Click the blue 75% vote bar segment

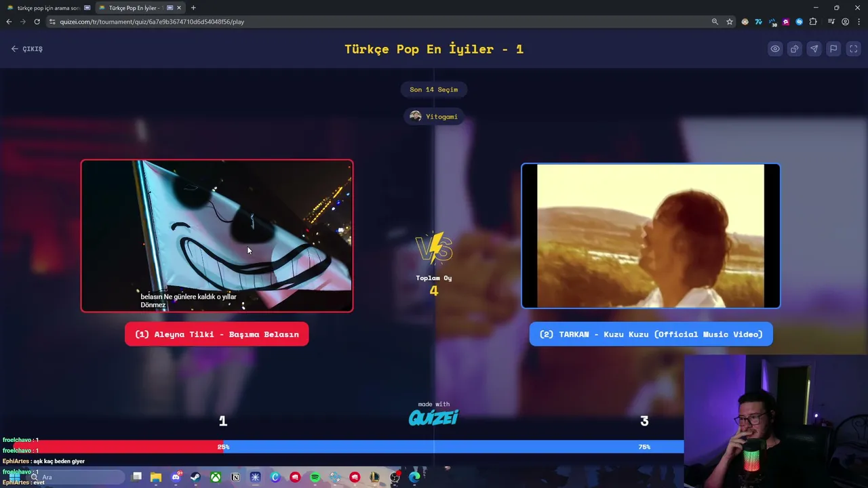point(454,447)
